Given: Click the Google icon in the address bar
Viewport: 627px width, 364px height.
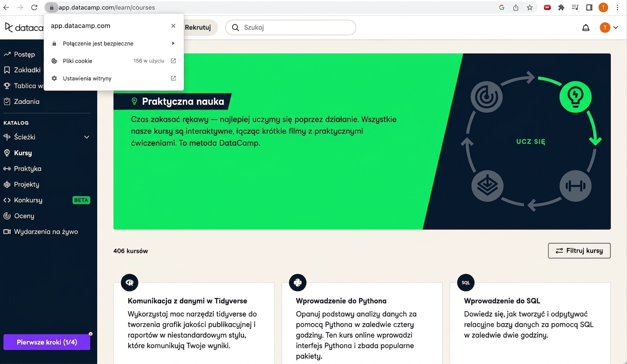Looking at the screenshot, I should pos(502,7).
